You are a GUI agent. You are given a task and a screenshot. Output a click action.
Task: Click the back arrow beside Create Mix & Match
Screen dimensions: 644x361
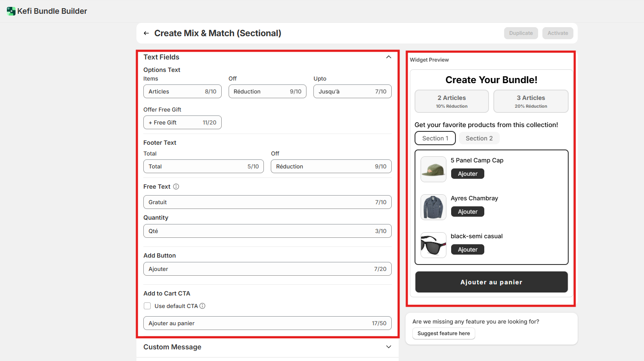tap(146, 33)
